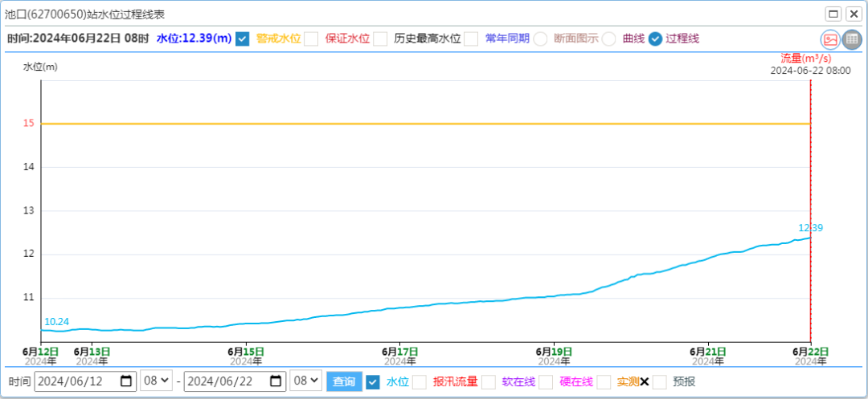Open the end date calendar picker
868x399 pixels.
click(x=276, y=381)
